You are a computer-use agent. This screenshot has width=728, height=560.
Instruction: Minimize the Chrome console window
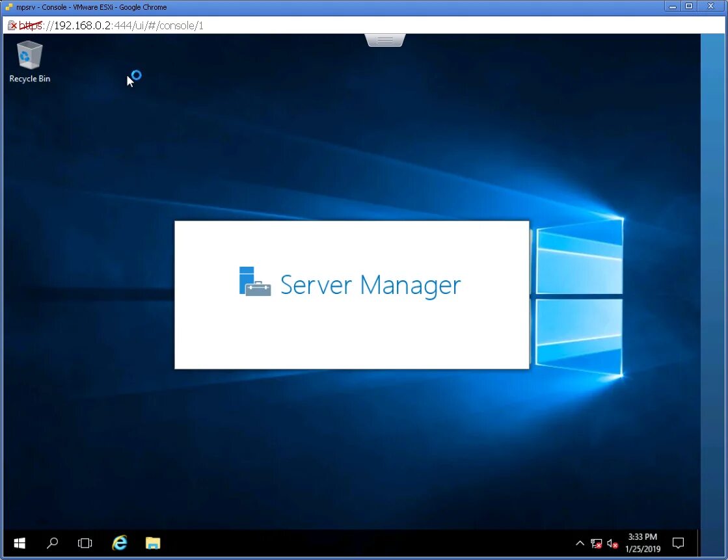click(x=672, y=7)
